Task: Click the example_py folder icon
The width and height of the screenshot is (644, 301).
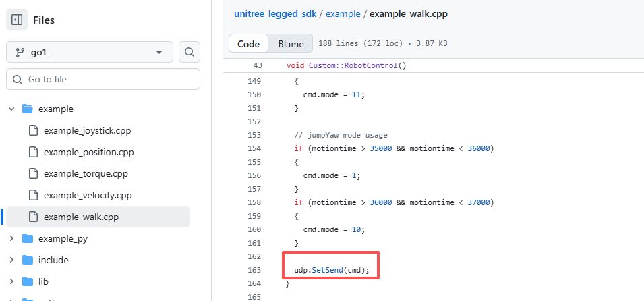Action: pos(28,238)
